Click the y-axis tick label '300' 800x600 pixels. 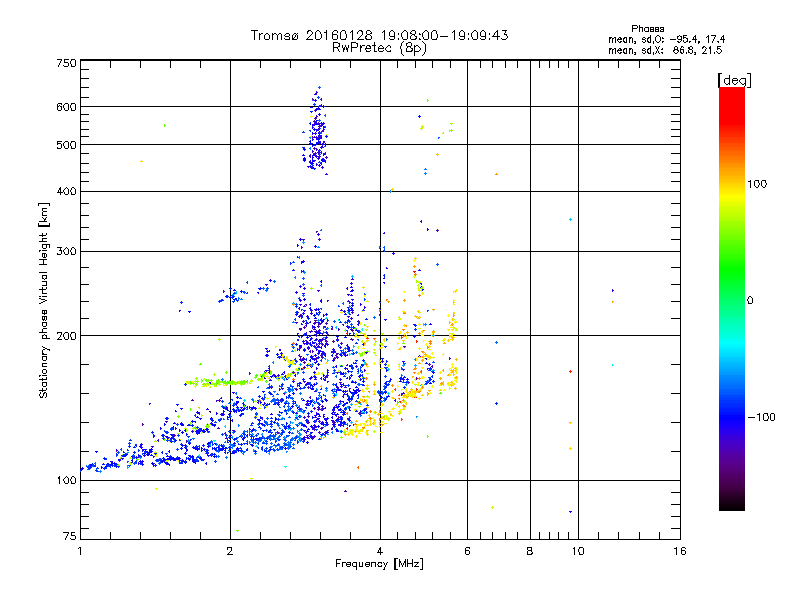(x=66, y=252)
